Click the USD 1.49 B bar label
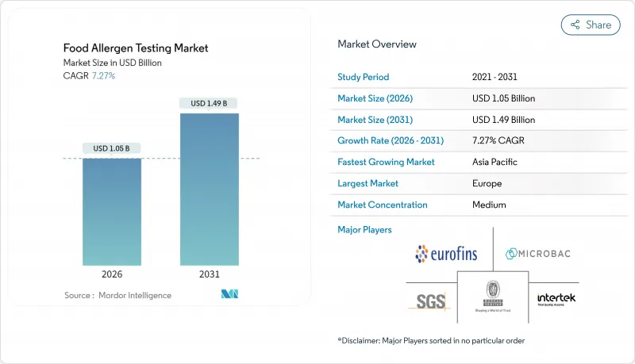The height and width of the screenshot is (364, 635). point(209,103)
